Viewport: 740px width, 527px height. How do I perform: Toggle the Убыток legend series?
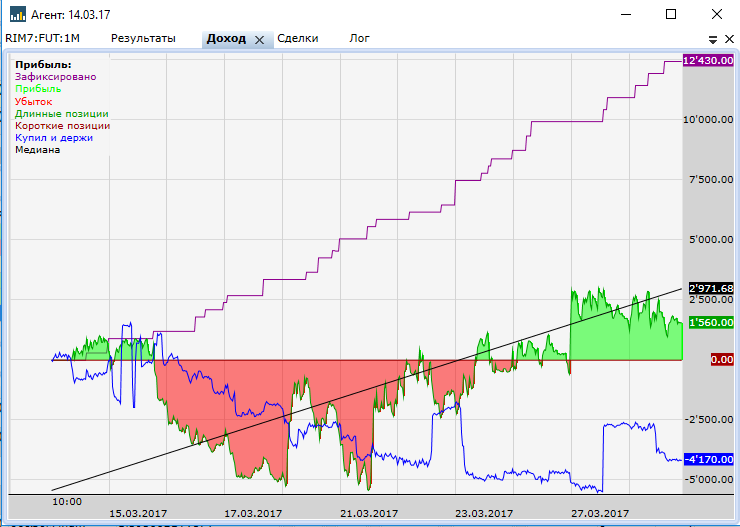click(x=34, y=101)
